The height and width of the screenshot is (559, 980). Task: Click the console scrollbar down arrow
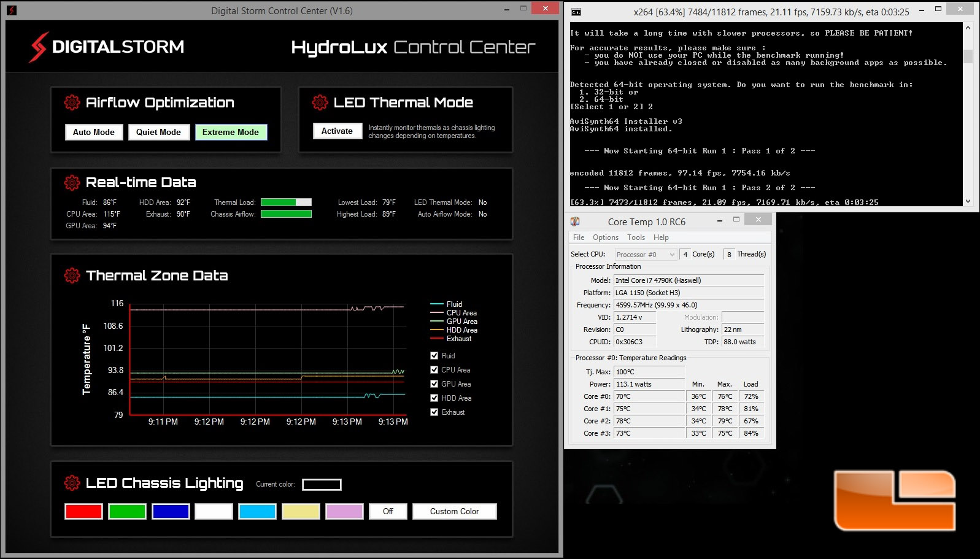point(968,201)
